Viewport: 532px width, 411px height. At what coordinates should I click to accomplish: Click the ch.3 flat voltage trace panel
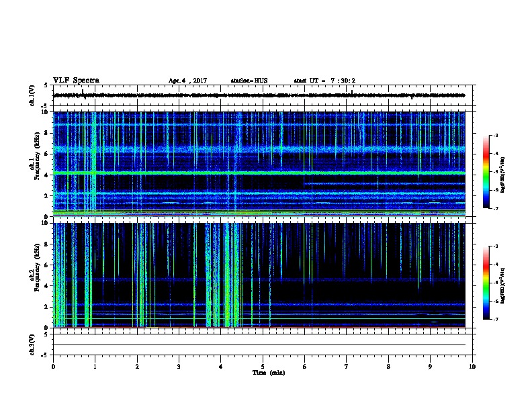[263, 345]
